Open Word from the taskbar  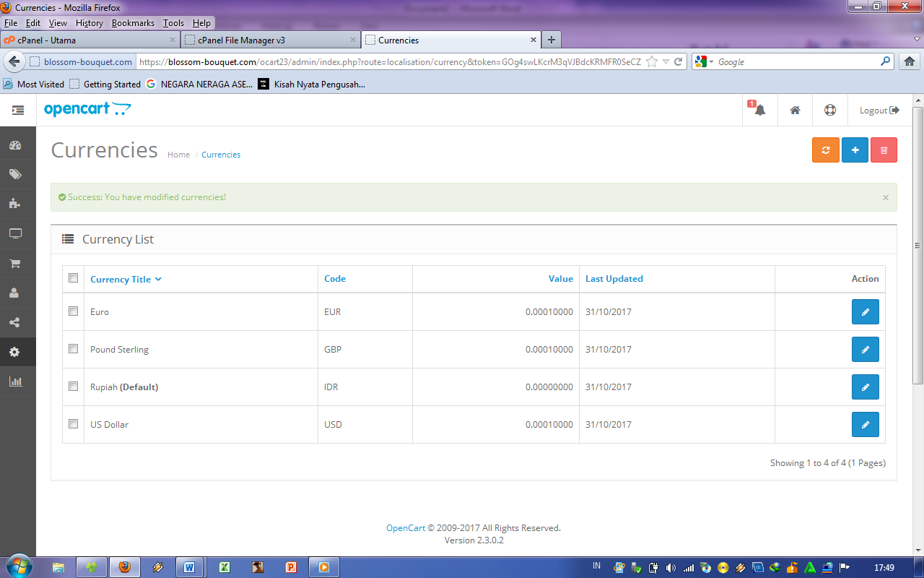(x=189, y=567)
